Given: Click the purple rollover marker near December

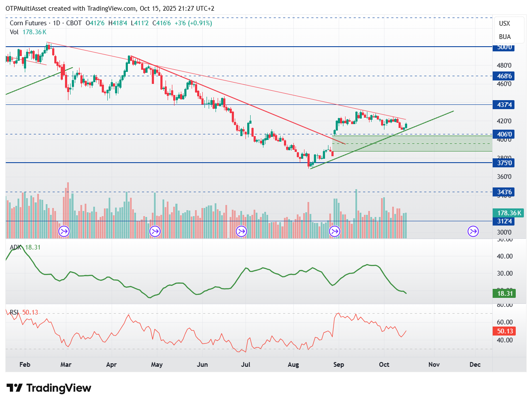Looking at the screenshot, I should pos(473,232).
